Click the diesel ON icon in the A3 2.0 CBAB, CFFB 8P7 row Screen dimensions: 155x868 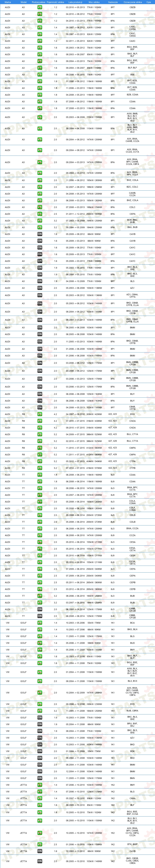click(40, 408)
